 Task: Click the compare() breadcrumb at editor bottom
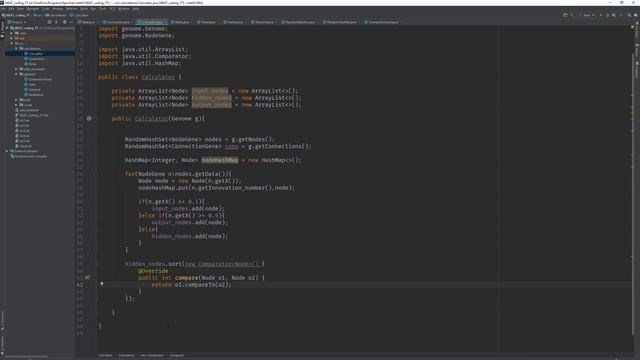click(177, 356)
